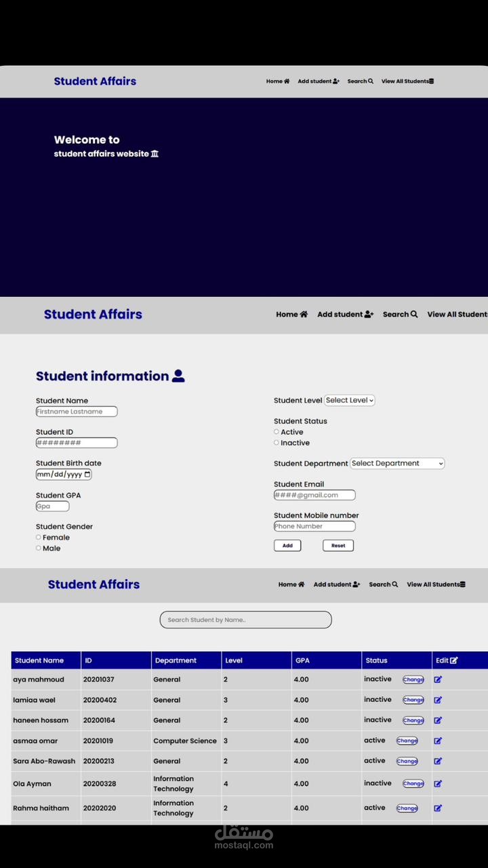Change status for haneen hossam
This screenshot has height=868, width=488.
[413, 720]
